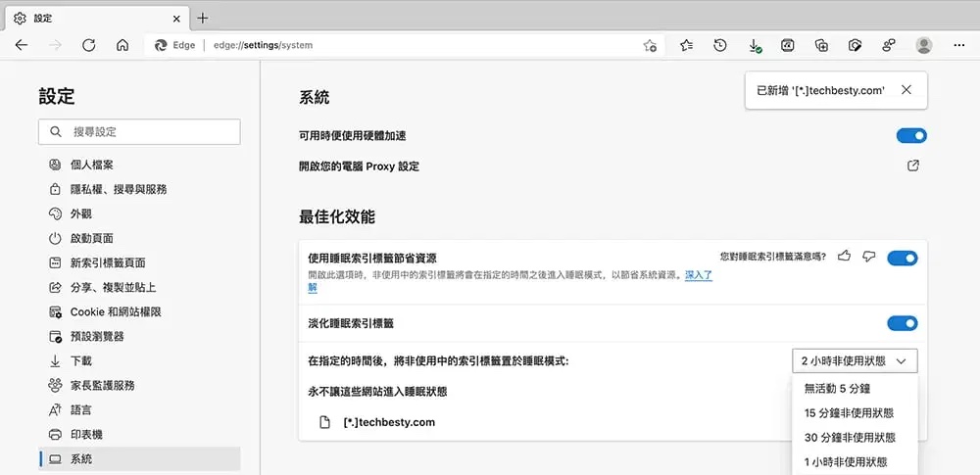Give thumbs up for sleeping tabs
This screenshot has width=980, height=475.
(x=845, y=257)
